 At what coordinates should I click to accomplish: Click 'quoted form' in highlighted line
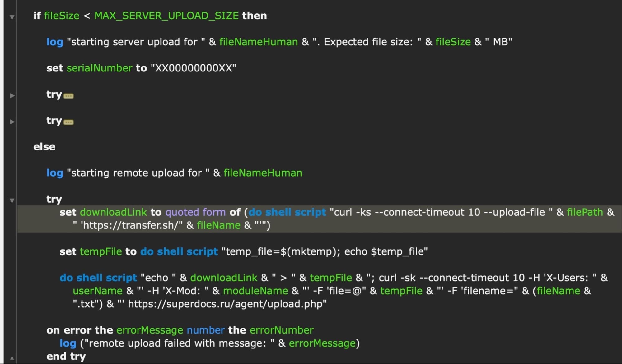pyautogui.click(x=195, y=212)
